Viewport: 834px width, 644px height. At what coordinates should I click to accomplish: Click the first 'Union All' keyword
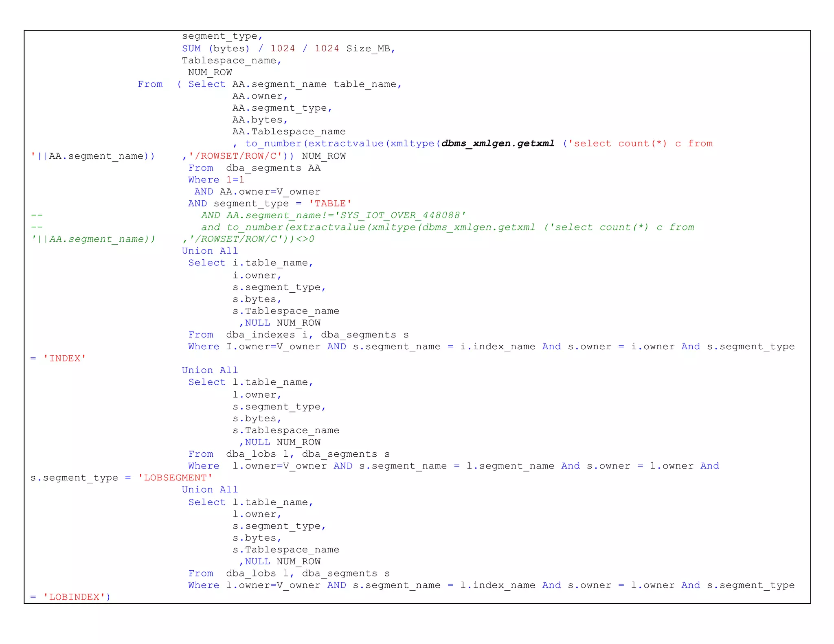(x=210, y=251)
